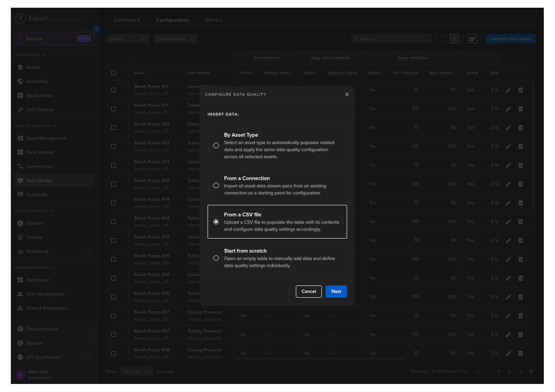Click the edit pencil for first Beam Pump #01 row
The image size is (555, 392).
508,90
